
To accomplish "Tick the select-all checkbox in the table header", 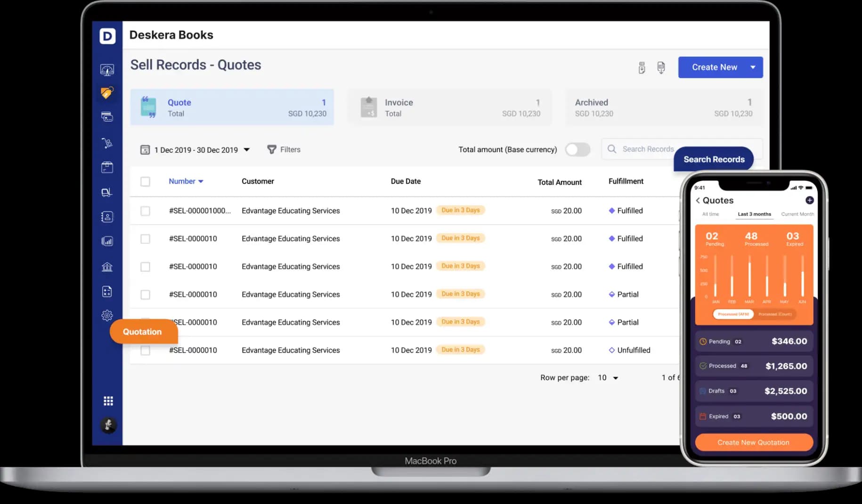I will (146, 182).
